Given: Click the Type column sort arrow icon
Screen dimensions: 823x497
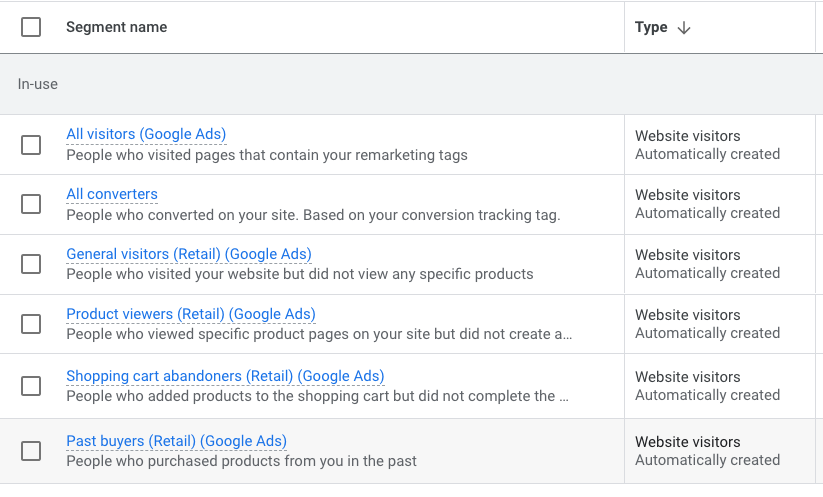Looking at the screenshot, I should point(683,28).
